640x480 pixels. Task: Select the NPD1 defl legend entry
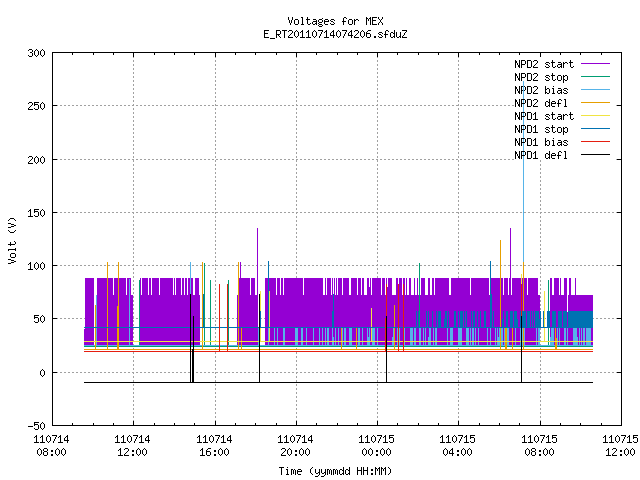click(x=541, y=155)
